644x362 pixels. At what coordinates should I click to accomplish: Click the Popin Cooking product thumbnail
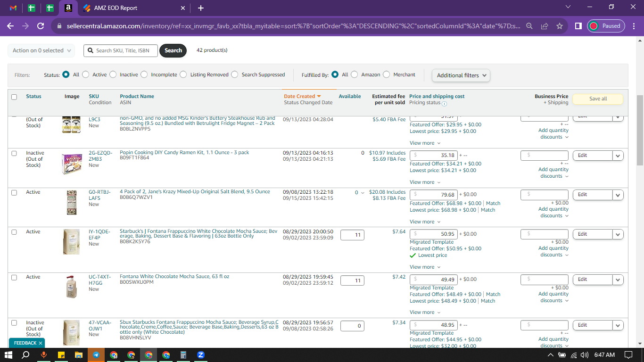(x=72, y=164)
